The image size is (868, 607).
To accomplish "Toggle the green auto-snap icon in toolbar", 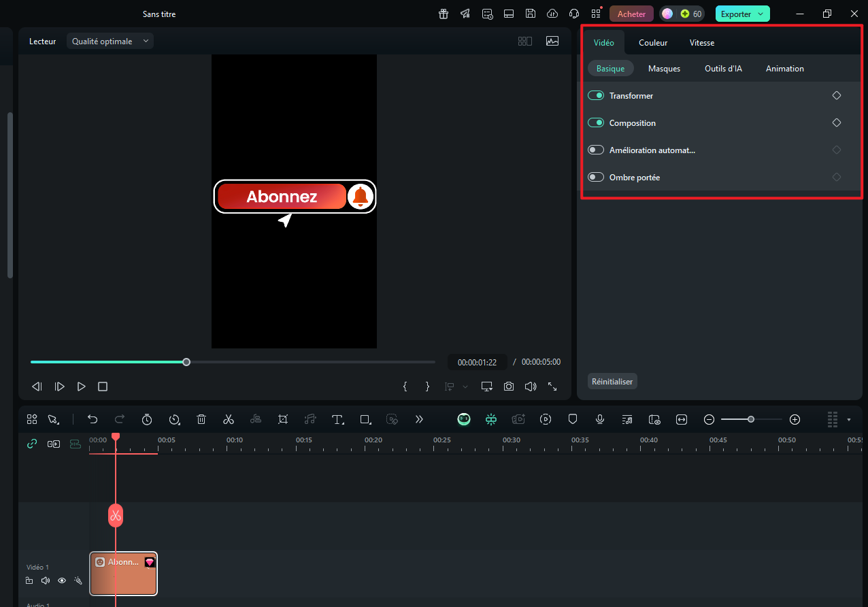I will pos(491,419).
